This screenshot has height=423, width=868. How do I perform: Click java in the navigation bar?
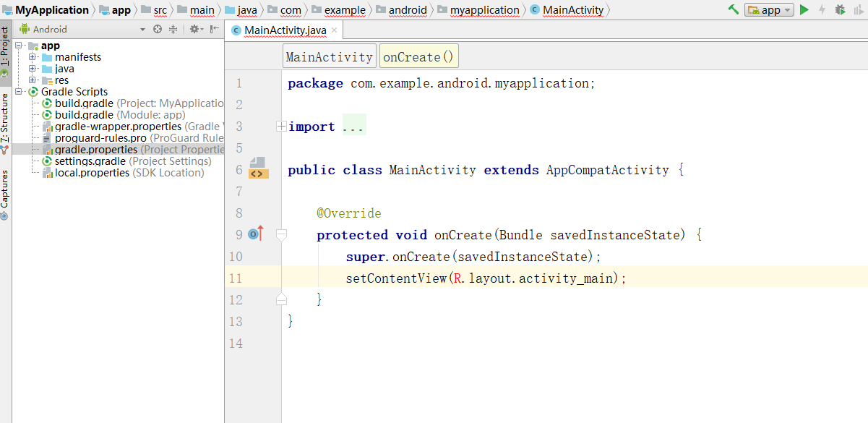click(241, 10)
